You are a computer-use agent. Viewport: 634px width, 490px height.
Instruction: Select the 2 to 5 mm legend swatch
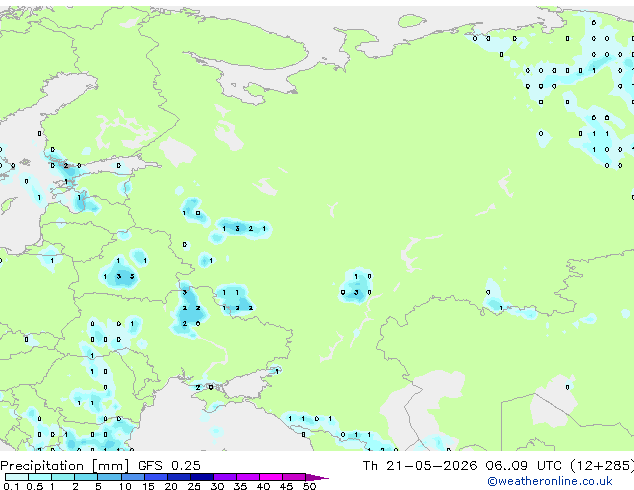coord(86,477)
